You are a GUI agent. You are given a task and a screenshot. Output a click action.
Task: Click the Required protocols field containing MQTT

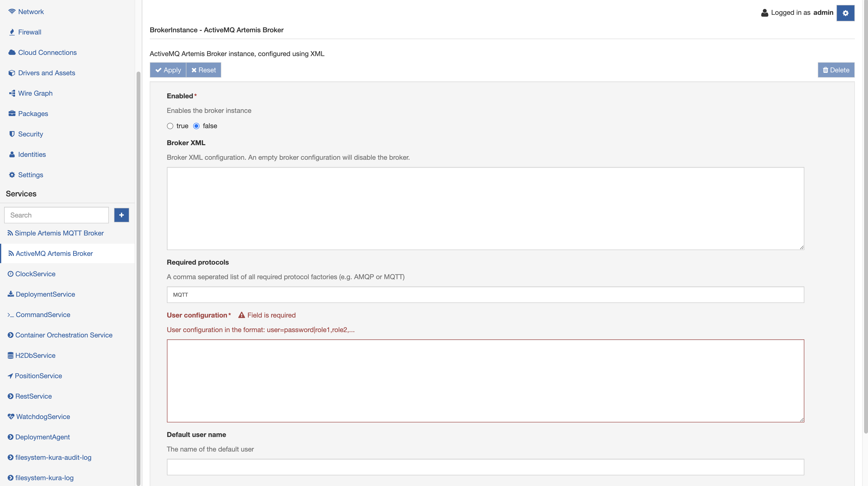485,294
